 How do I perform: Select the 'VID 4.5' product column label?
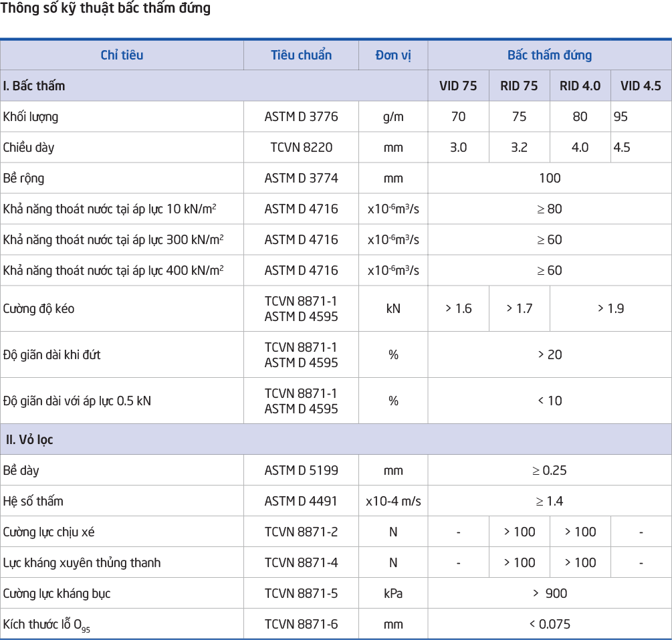click(641, 86)
